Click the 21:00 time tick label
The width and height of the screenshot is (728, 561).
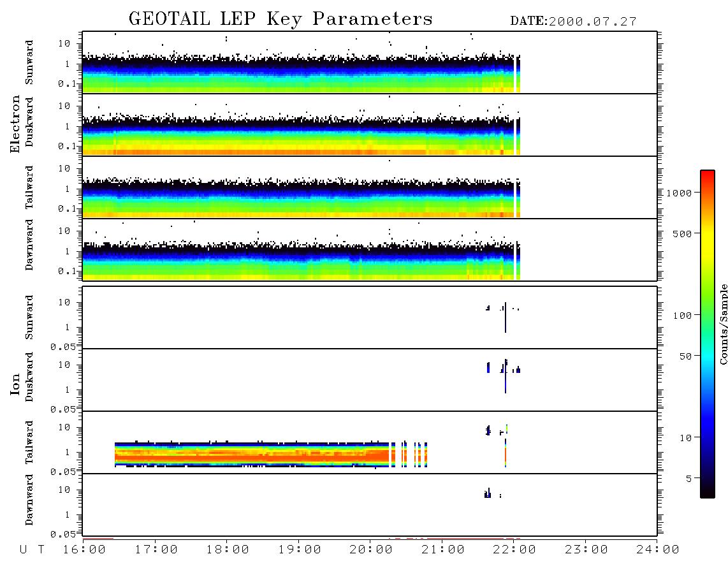(443, 550)
